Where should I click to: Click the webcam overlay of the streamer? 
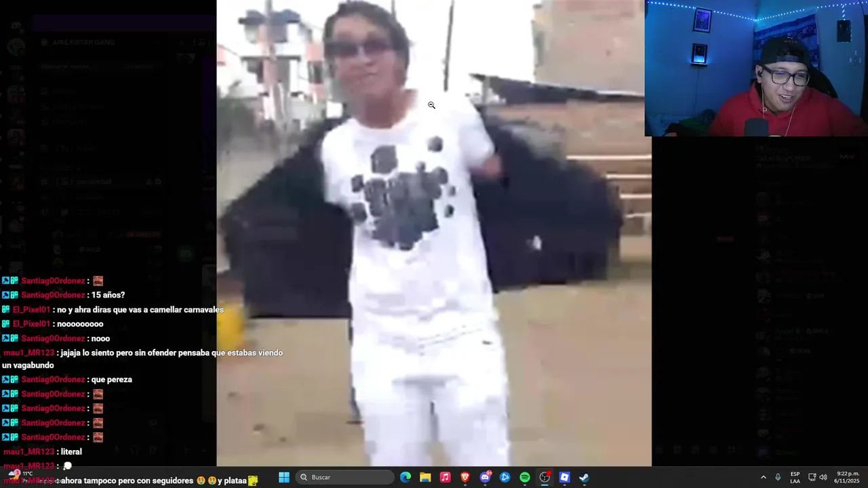coord(756,68)
